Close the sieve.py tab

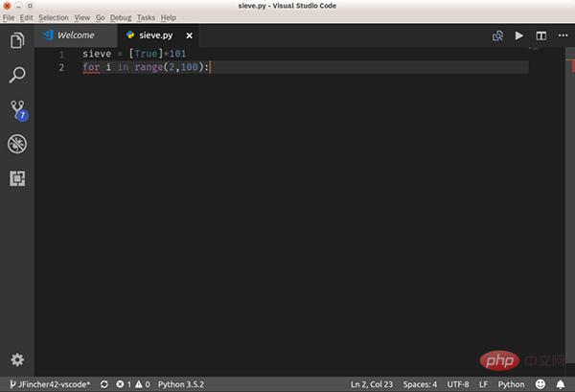(x=189, y=35)
